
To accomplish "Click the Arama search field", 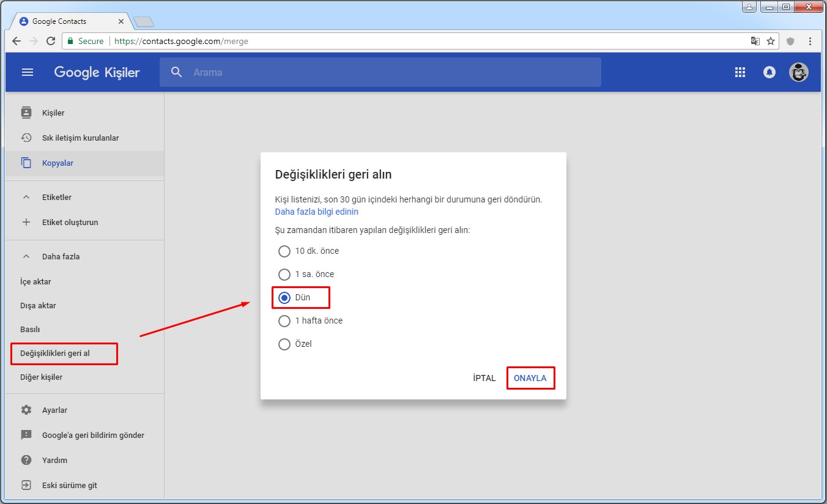I will [391, 72].
